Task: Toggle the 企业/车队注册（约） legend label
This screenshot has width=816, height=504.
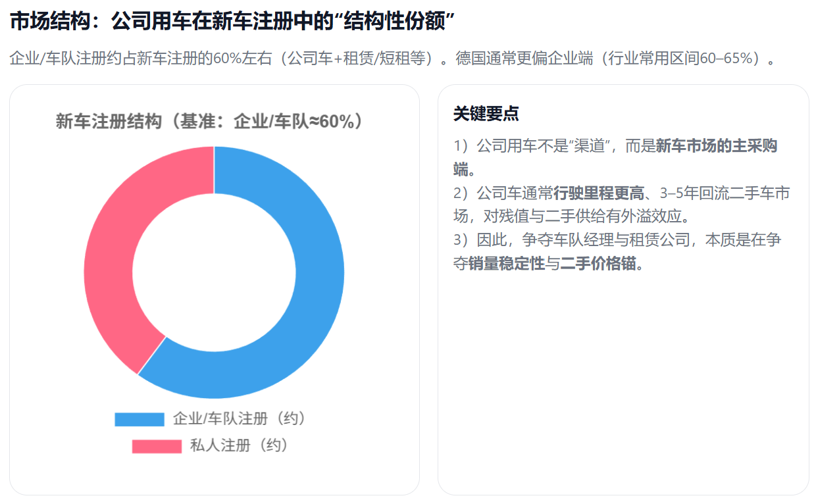Action: click(240, 418)
